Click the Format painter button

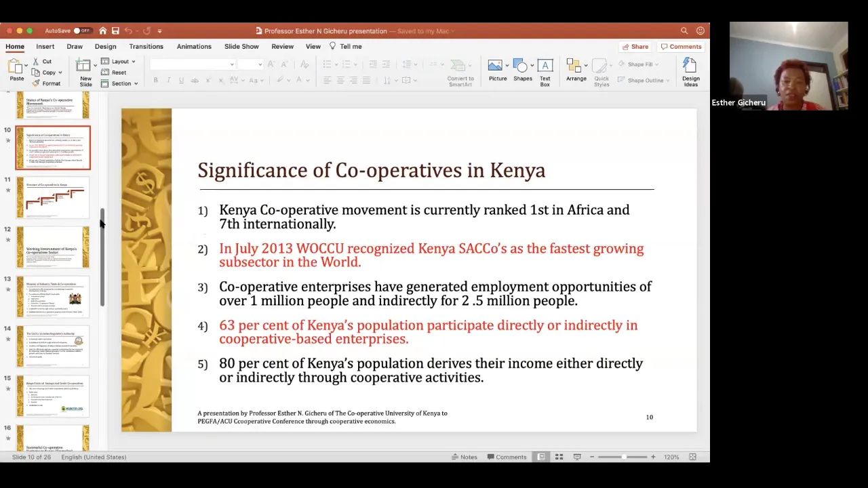click(x=46, y=83)
